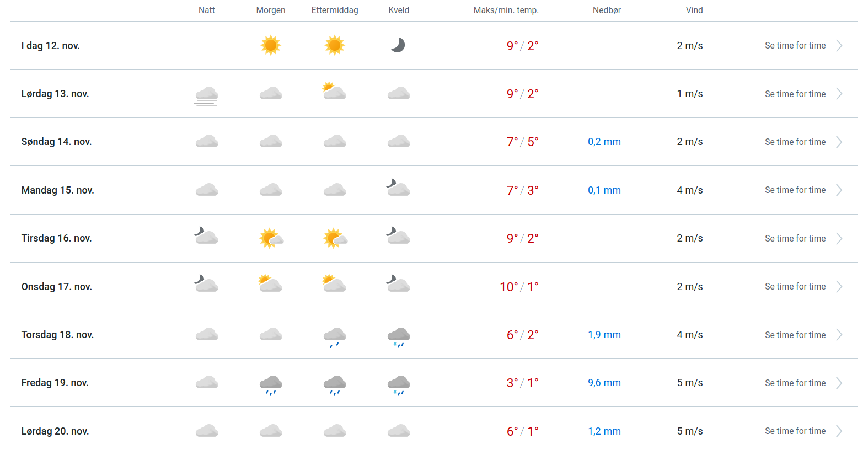
Task: Open "Se time for time" for Fredag 19. nov.
Action: 795,383
